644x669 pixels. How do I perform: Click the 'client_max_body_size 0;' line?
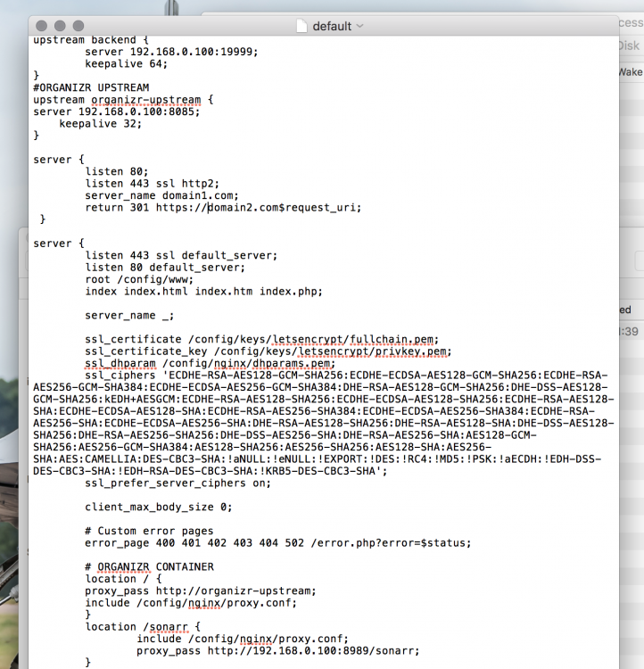(x=159, y=507)
